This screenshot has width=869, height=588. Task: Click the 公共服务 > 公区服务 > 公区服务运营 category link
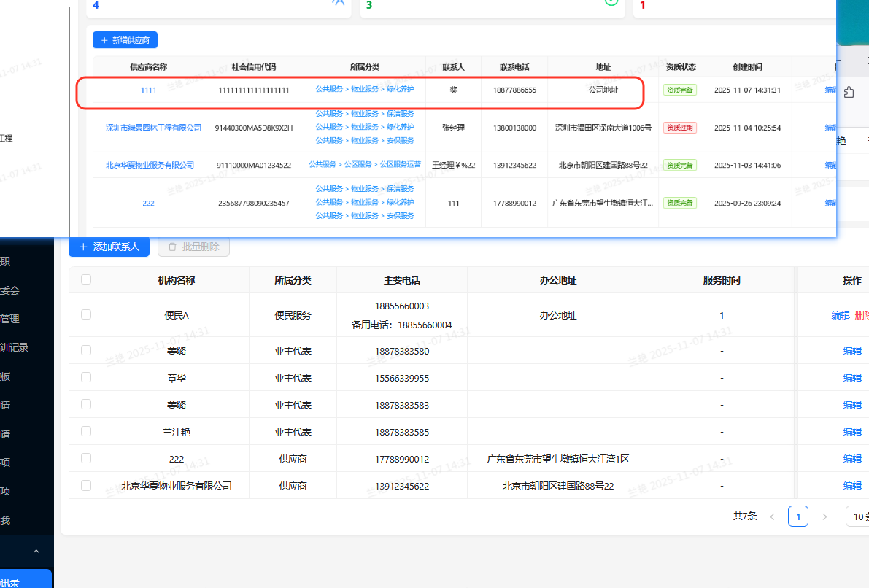pos(365,165)
